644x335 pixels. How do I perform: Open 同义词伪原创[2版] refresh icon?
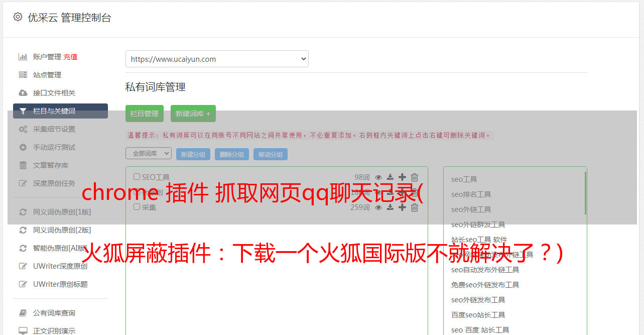click(23, 230)
